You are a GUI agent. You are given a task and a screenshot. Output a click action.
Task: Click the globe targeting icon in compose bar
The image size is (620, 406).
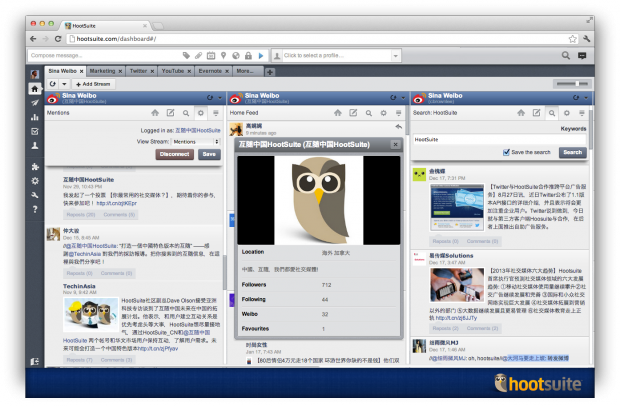tap(236, 55)
